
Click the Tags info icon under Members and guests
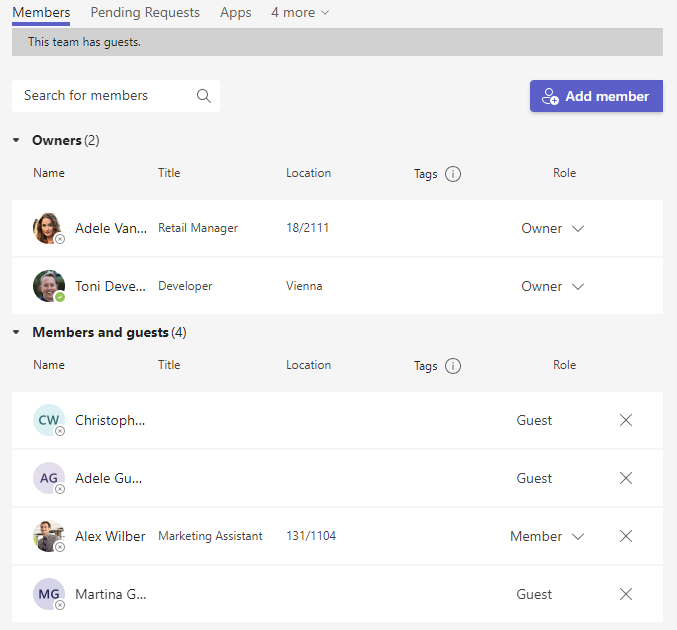[453, 366]
